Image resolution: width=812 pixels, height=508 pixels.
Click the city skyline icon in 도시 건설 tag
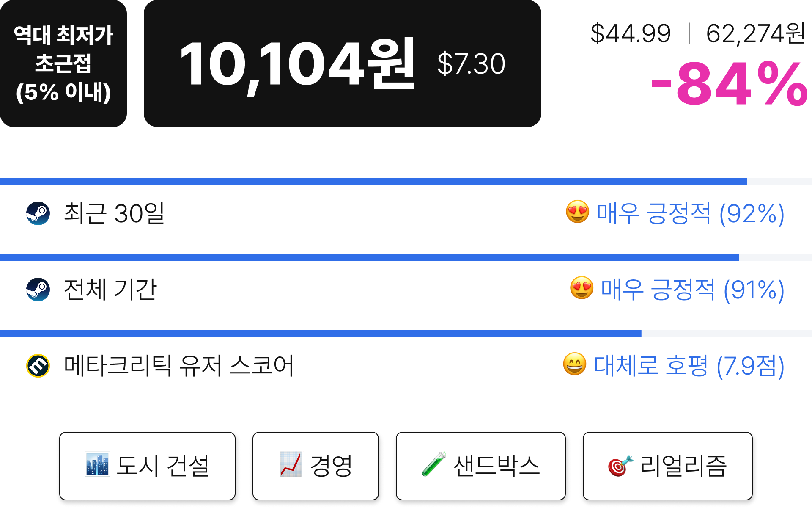(97, 464)
